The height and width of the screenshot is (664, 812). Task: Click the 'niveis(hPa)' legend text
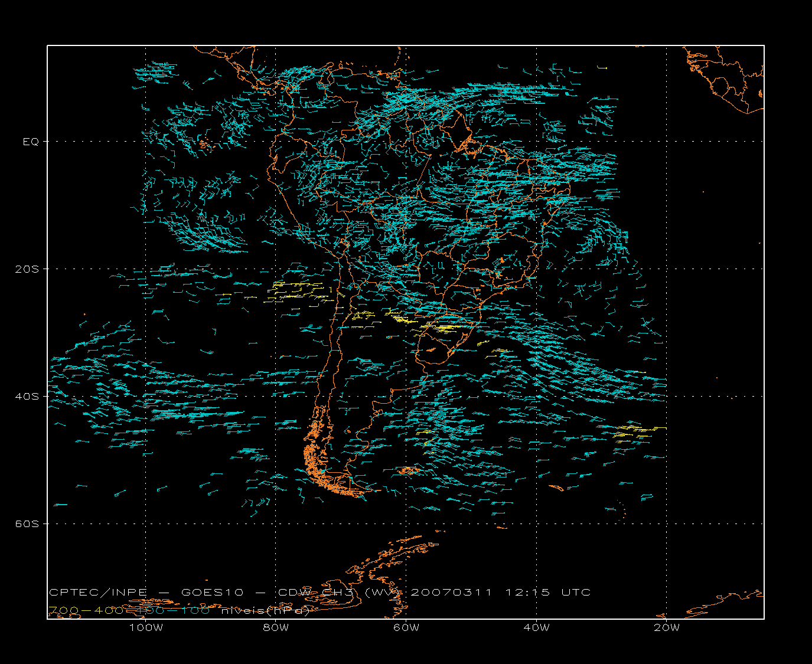pos(266,610)
